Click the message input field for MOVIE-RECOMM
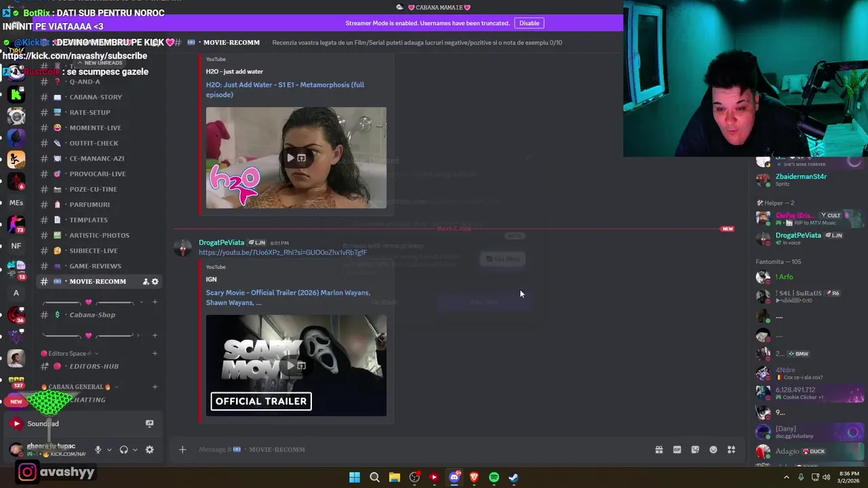The image size is (868, 488). (x=420, y=449)
